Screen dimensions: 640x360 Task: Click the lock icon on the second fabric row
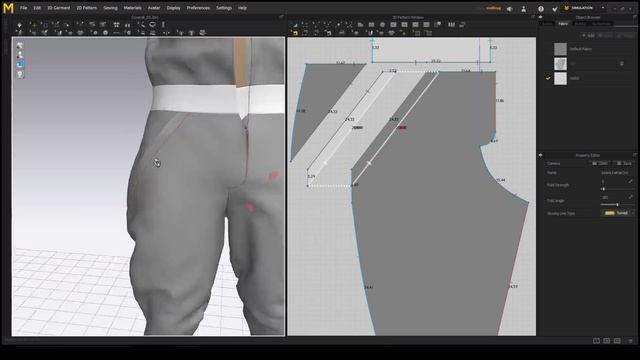point(622,64)
